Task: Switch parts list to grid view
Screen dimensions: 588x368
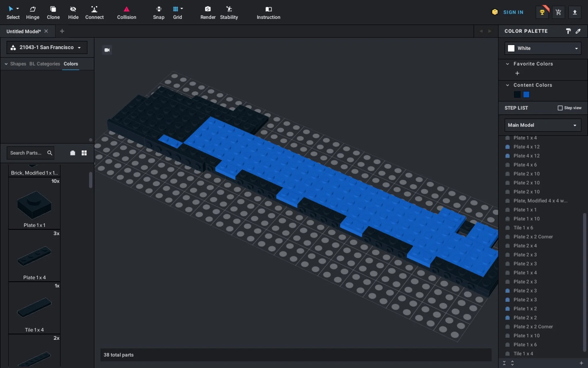Action: pyautogui.click(x=84, y=153)
